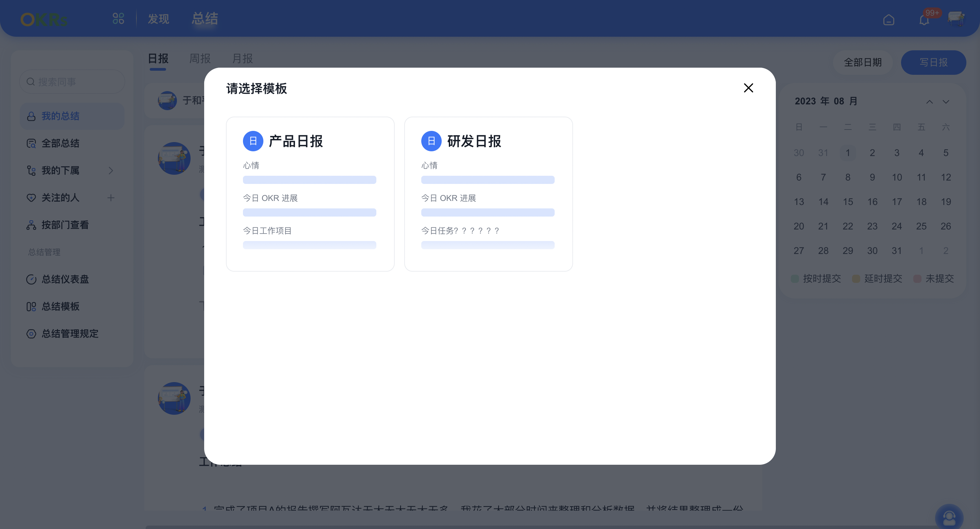Click the 关注的人 heart icon
The width and height of the screenshot is (980, 529).
click(31, 198)
